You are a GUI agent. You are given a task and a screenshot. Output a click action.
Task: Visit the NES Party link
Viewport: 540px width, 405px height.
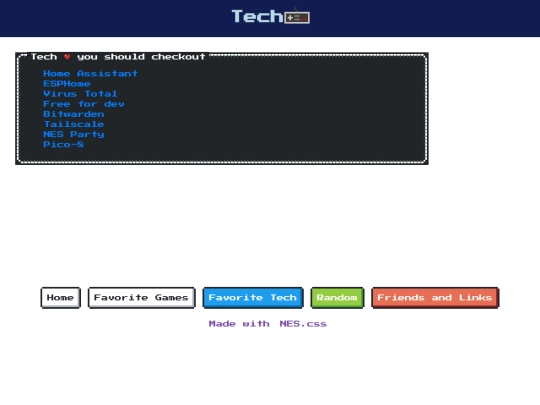pos(74,134)
